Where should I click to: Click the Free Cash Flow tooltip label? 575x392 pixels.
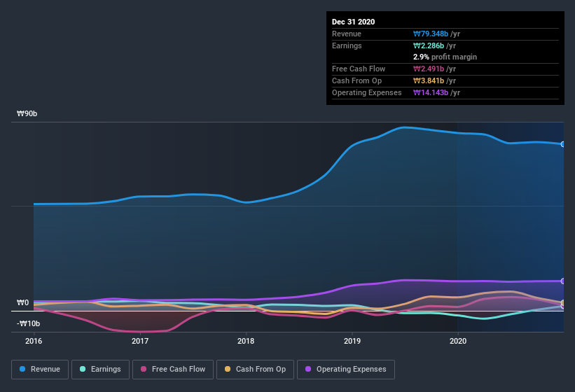(359, 69)
